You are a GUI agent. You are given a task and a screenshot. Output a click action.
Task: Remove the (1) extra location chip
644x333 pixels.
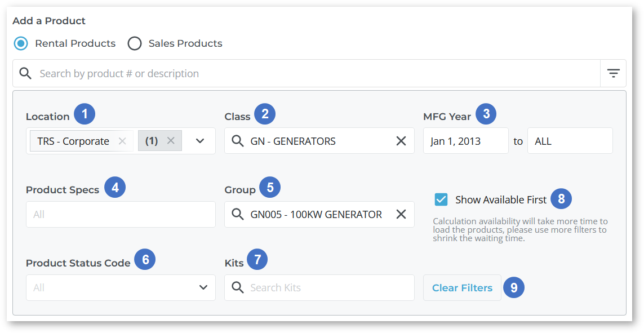[171, 140]
